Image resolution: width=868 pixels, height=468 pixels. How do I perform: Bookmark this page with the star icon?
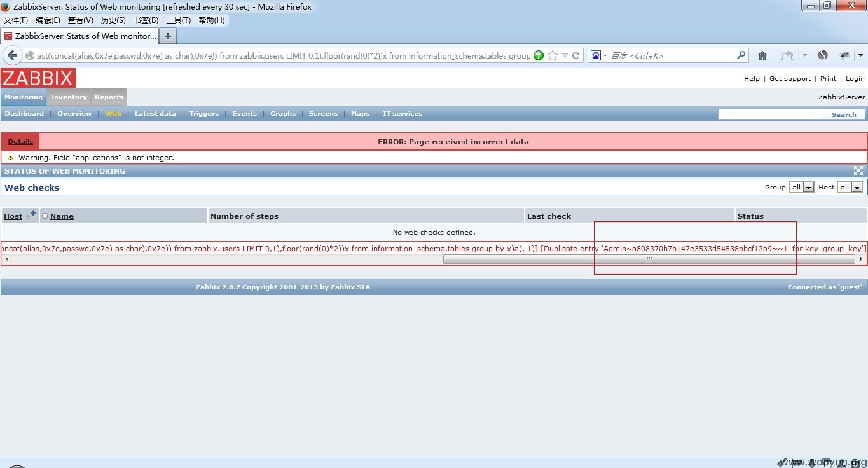coord(552,55)
